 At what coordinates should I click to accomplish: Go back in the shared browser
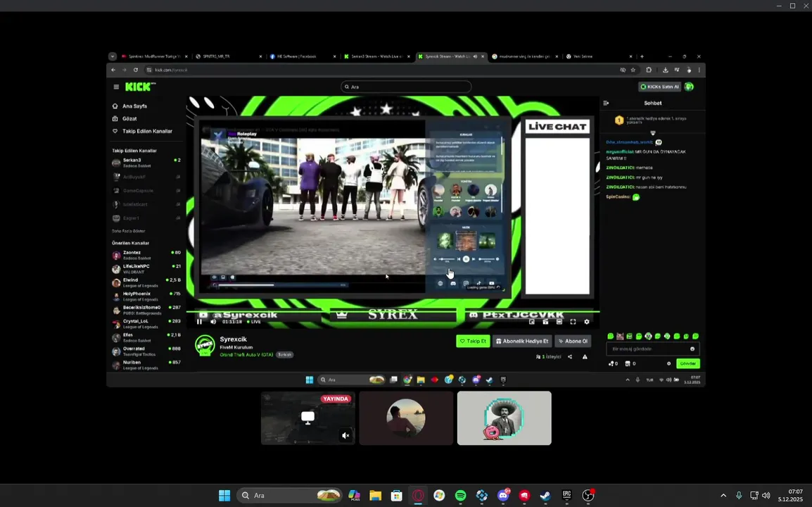(113, 70)
